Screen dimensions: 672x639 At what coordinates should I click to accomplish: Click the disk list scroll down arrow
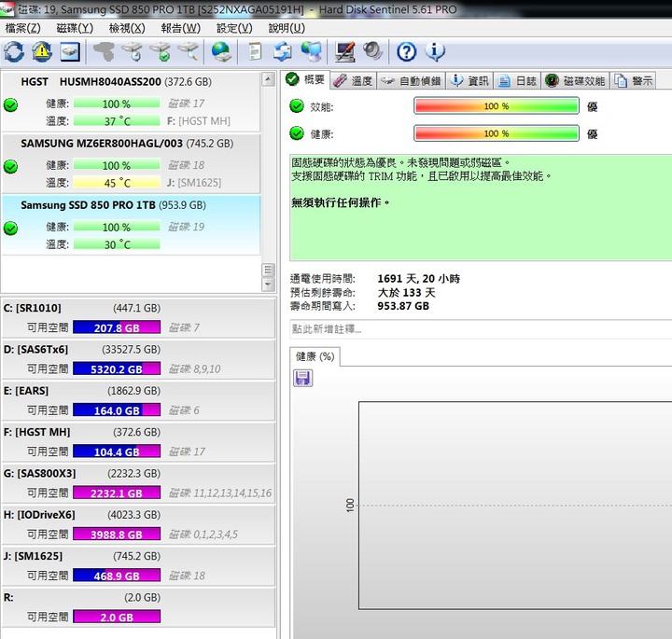[x=268, y=284]
